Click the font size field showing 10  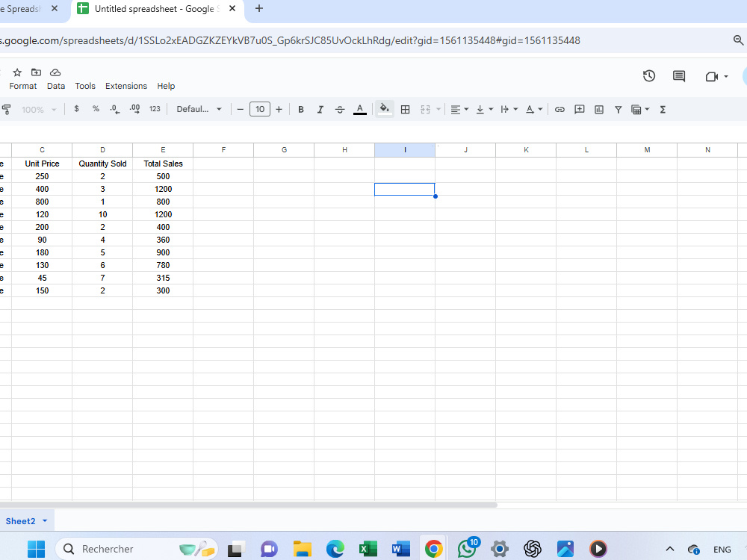click(x=260, y=109)
